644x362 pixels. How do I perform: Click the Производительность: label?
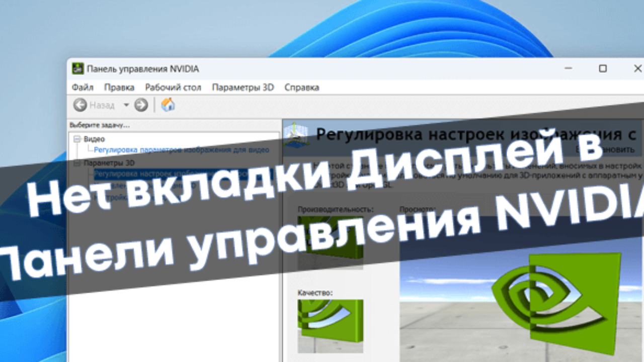(336, 209)
